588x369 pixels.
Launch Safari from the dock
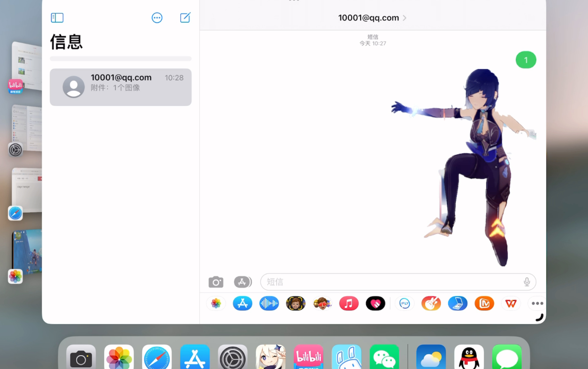(x=157, y=357)
